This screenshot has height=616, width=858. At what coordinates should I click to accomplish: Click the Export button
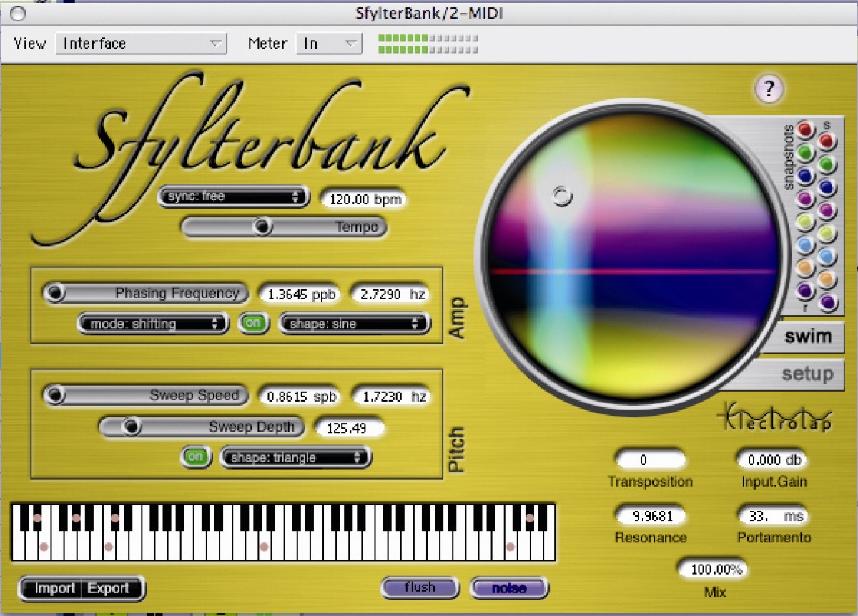tap(109, 589)
